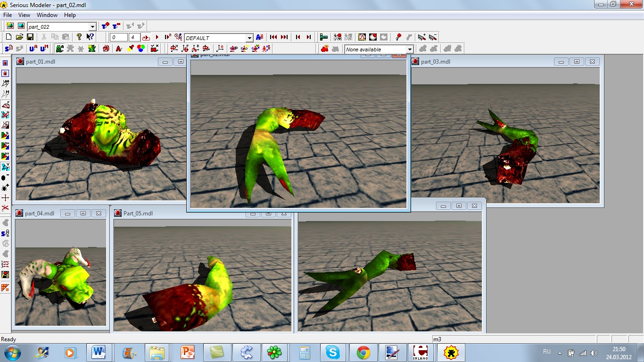Activate the part_01.mdl window title
644x362 pixels.
point(40,62)
